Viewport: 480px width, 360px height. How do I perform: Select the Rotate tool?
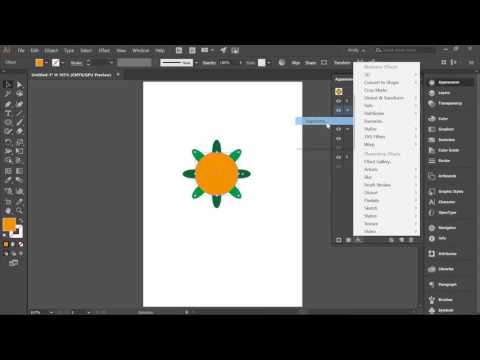click(8, 142)
